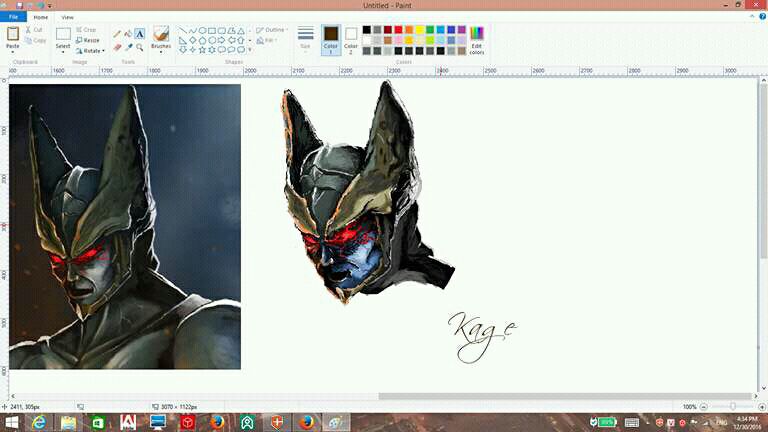Pick the orange palette color

[x=409, y=30]
